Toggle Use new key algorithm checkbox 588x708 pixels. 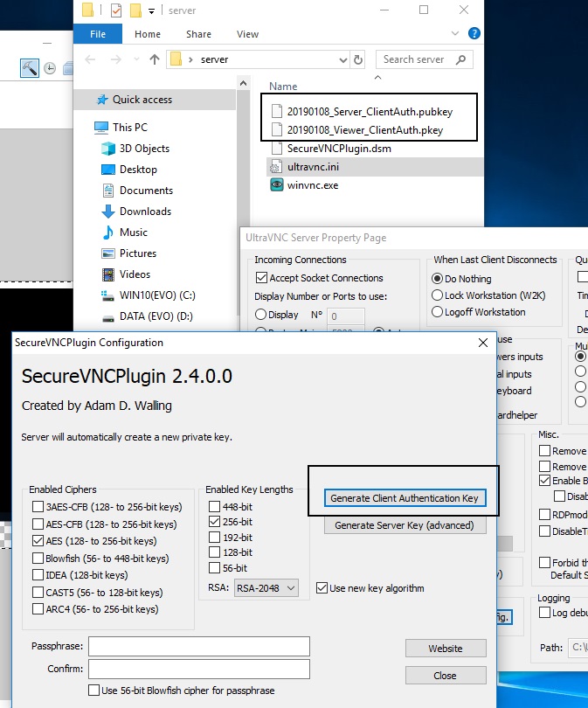coord(322,588)
